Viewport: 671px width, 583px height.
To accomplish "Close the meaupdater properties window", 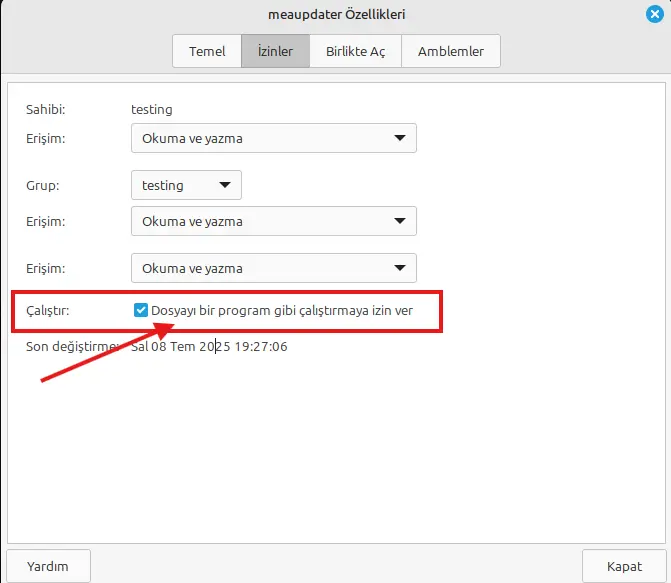I will point(654,14).
